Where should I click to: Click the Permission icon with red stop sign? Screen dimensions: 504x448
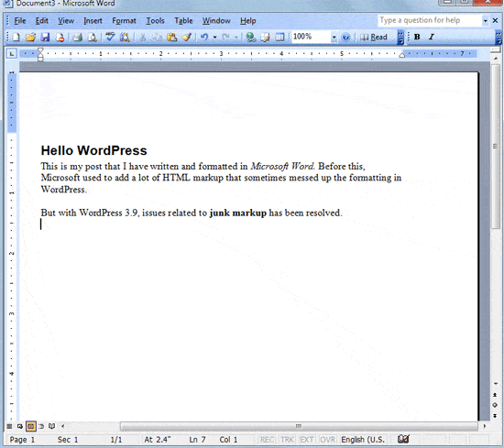click(x=60, y=38)
